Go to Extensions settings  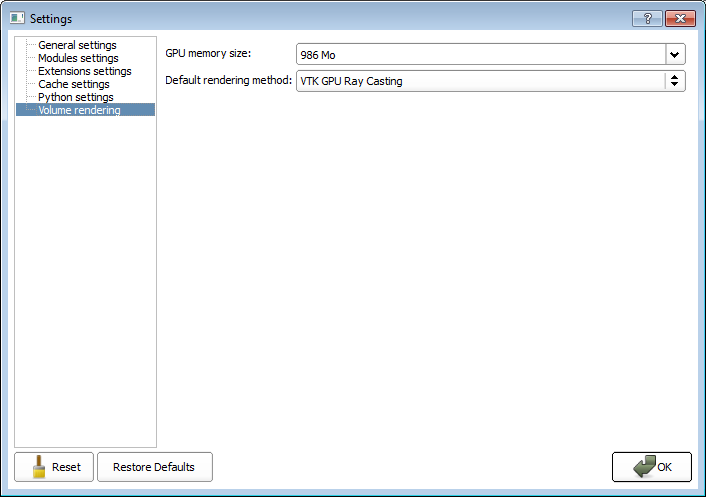pos(84,71)
